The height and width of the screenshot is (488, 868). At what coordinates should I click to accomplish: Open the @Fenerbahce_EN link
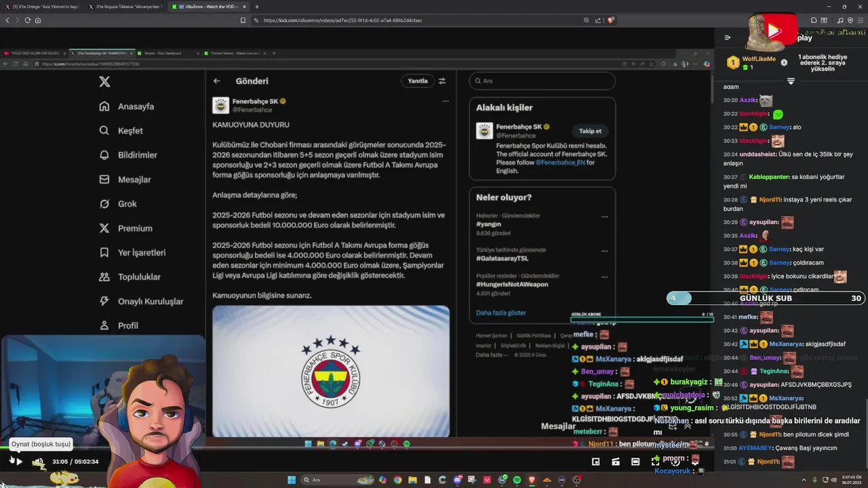coord(560,163)
